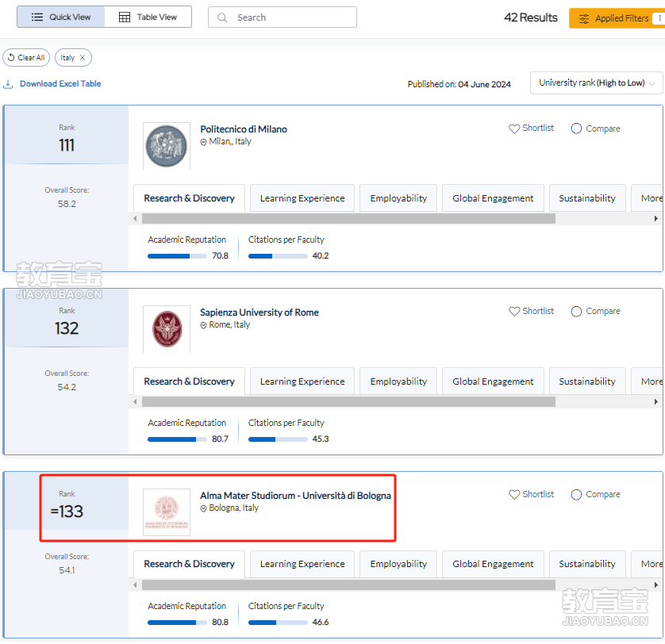
Task: Click Politecnico Citations per Faculty bar 40.2
Action: click(278, 256)
